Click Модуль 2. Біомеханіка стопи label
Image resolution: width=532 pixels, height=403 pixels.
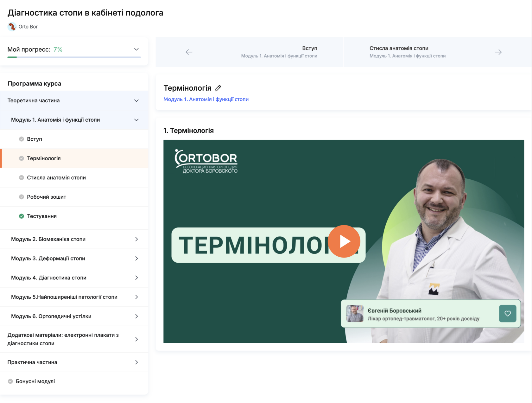click(48, 239)
